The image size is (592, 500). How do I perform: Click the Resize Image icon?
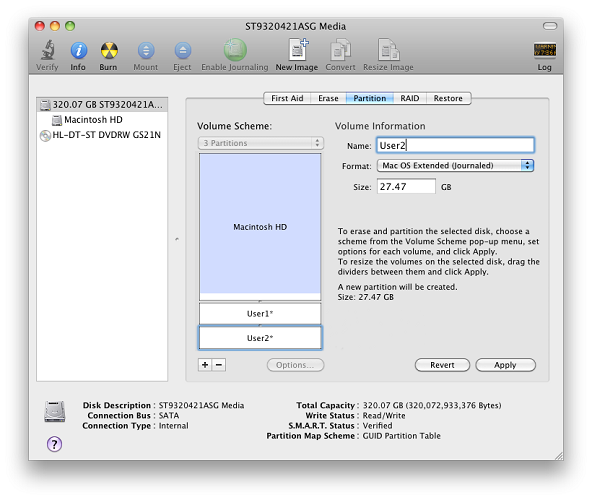(388, 49)
